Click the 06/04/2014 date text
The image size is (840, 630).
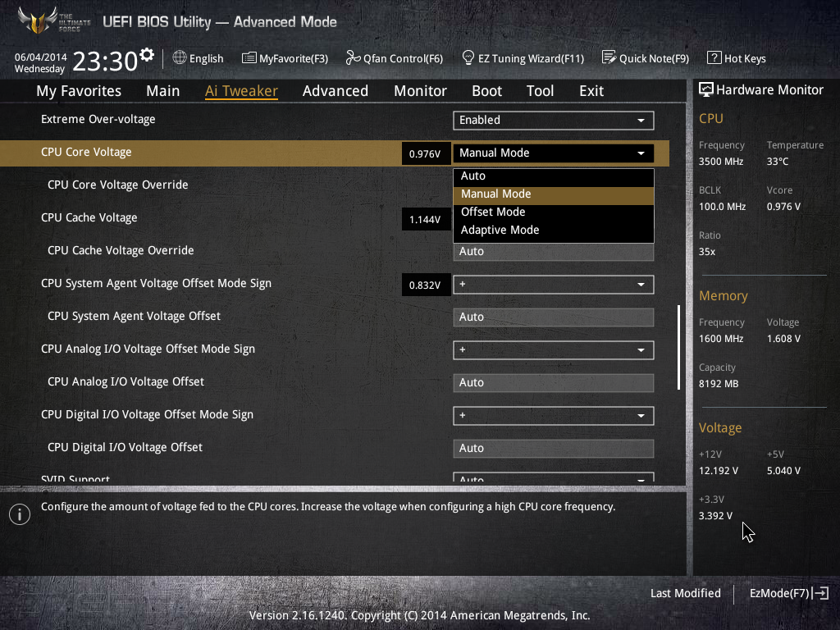click(x=41, y=57)
